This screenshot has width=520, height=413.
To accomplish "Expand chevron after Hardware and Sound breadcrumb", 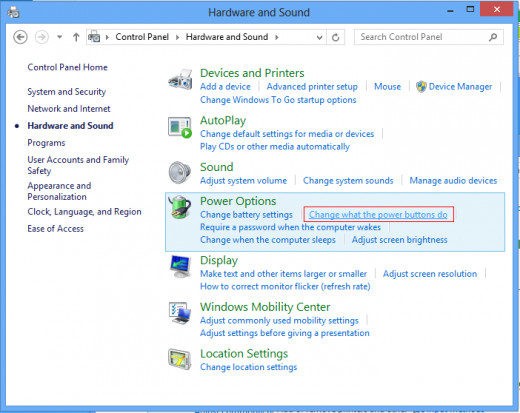I will pos(277,37).
